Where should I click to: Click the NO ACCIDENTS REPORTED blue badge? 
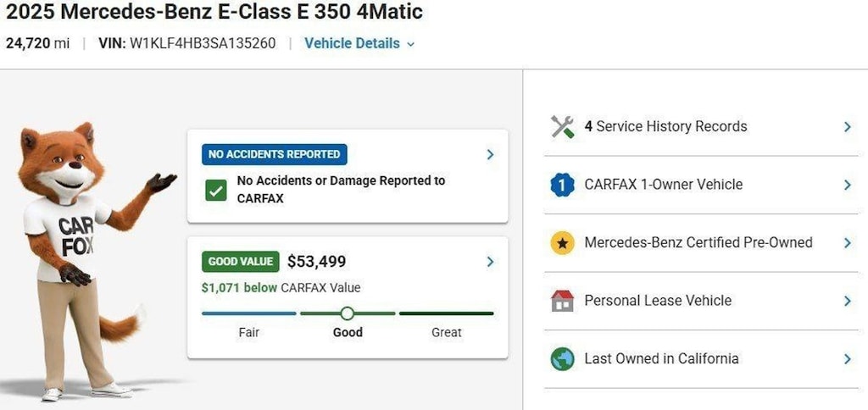274,154
